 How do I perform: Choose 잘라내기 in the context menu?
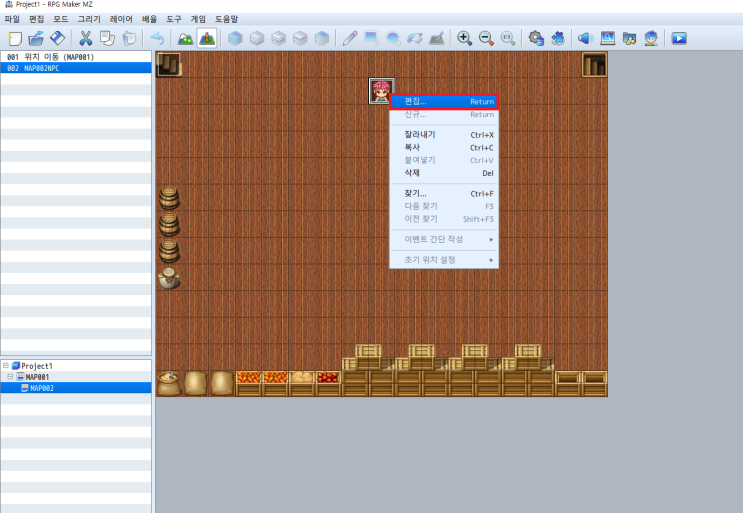[x=444, y=135]
